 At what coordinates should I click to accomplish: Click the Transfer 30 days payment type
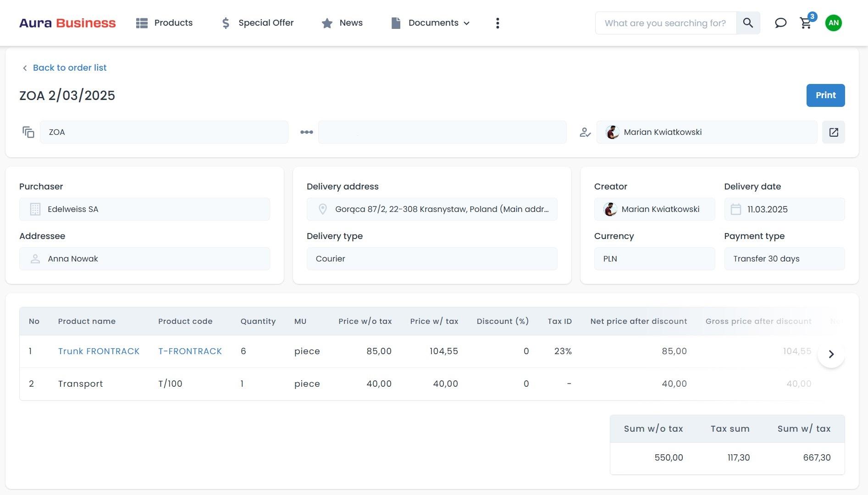784,259
